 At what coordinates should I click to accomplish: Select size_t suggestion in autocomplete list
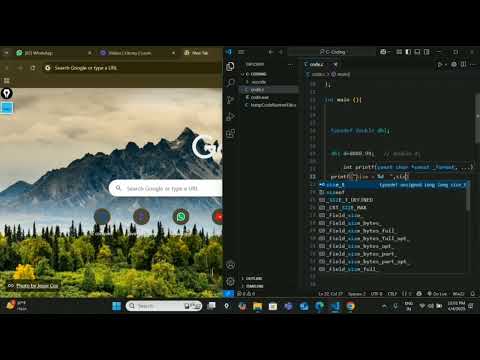393,185
